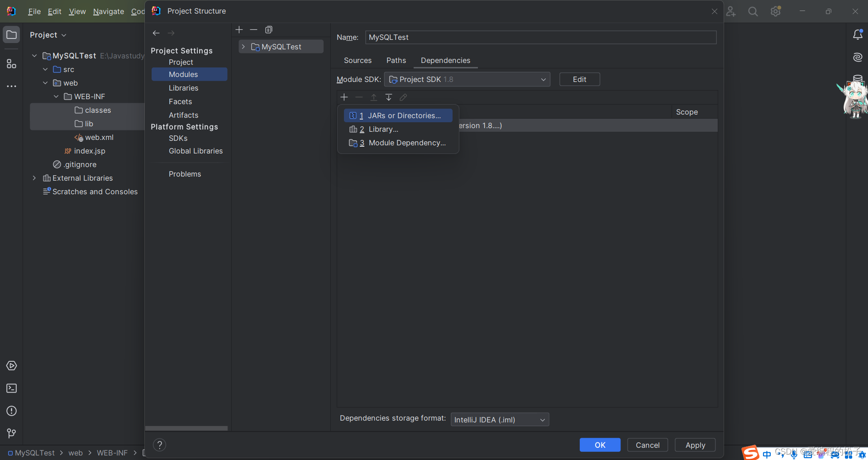Open Code With Me user icon
Viewport: 868px width, 460px height.
pos(731,11)
